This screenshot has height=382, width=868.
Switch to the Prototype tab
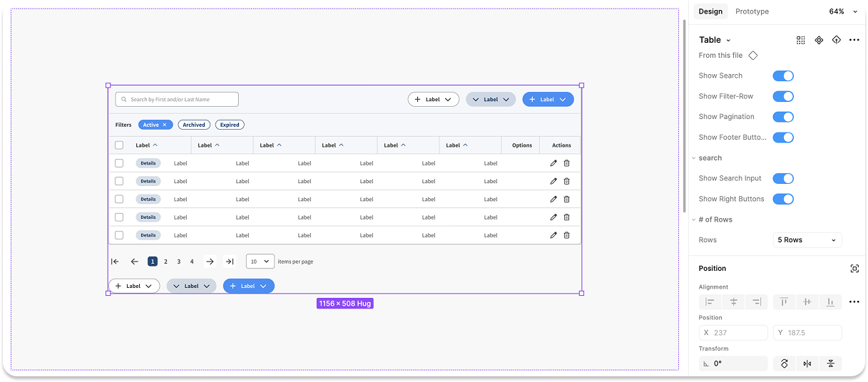(x=752, y=11)
